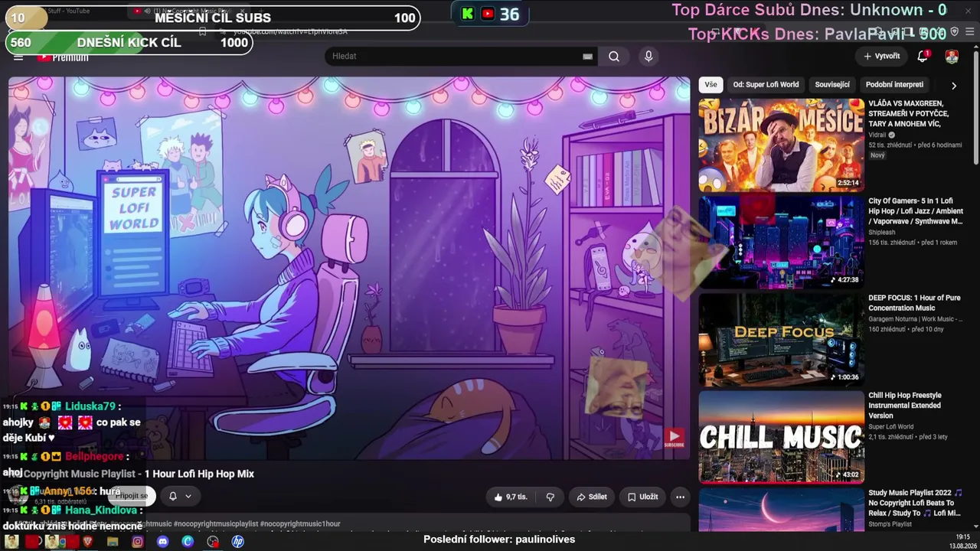Open 'DEEP FOCUS: 1 Hour' video title
This screenshot has width=980, height=551.
914,303
